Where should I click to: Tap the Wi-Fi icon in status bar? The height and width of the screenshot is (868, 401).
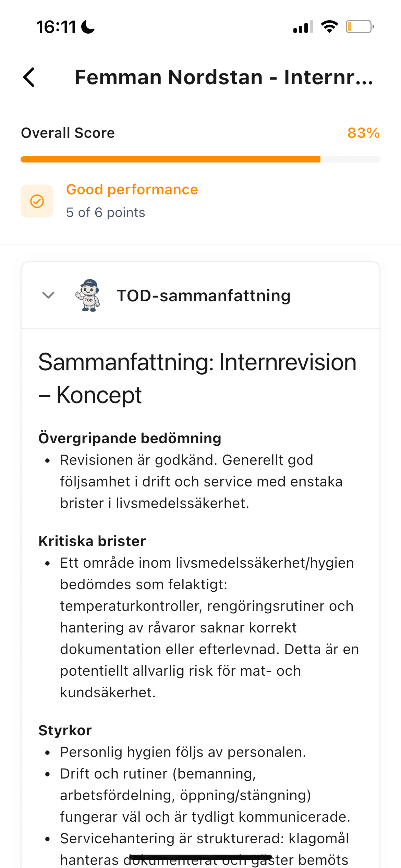point(329,27)
